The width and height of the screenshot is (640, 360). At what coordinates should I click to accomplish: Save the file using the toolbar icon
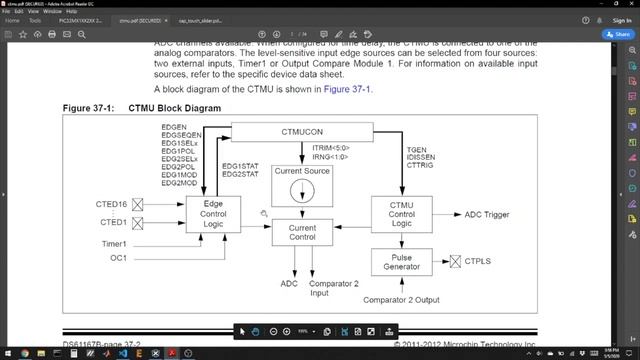pos(8,35)
